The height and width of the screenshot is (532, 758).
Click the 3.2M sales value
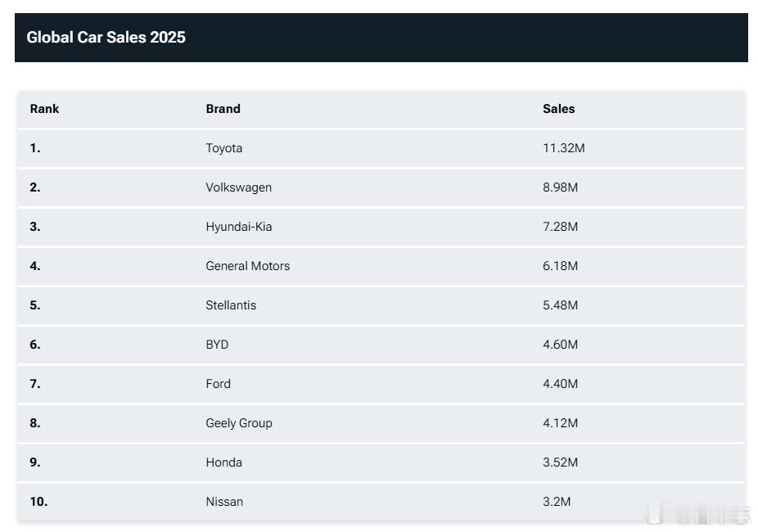click(557, 502)
